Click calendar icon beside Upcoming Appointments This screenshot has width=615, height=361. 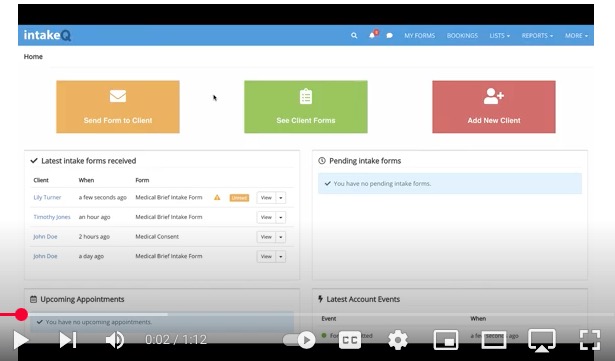(x=33, y=299)
